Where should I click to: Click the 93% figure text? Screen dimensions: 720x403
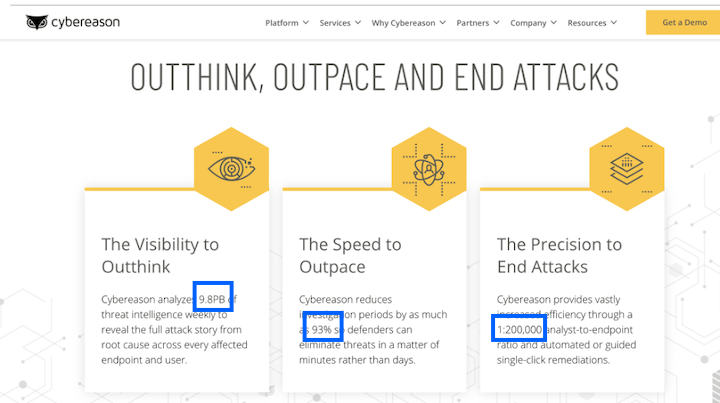(321, 330)
